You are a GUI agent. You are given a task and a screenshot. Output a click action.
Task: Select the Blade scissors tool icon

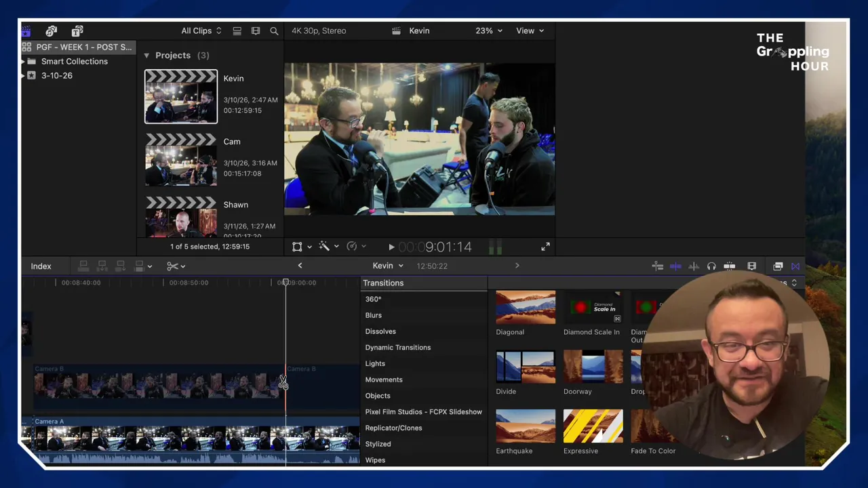172,266
